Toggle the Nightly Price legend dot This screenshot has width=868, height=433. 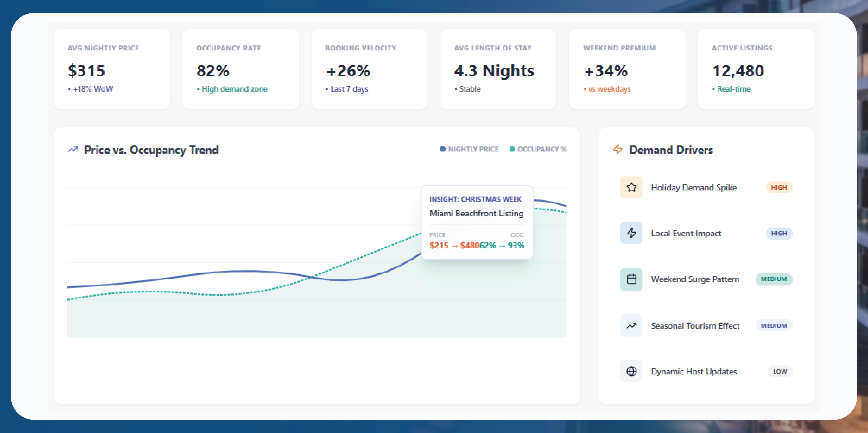(442, 149)
